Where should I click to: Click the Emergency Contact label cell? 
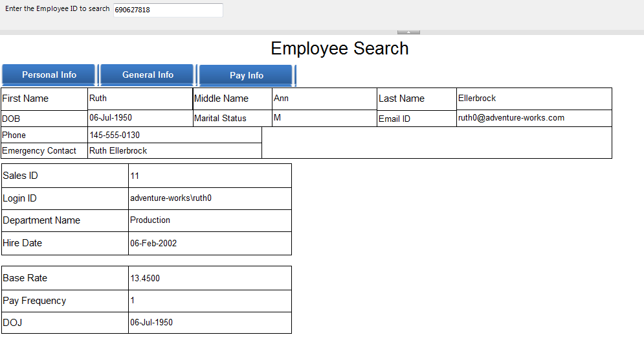point(45,150)
